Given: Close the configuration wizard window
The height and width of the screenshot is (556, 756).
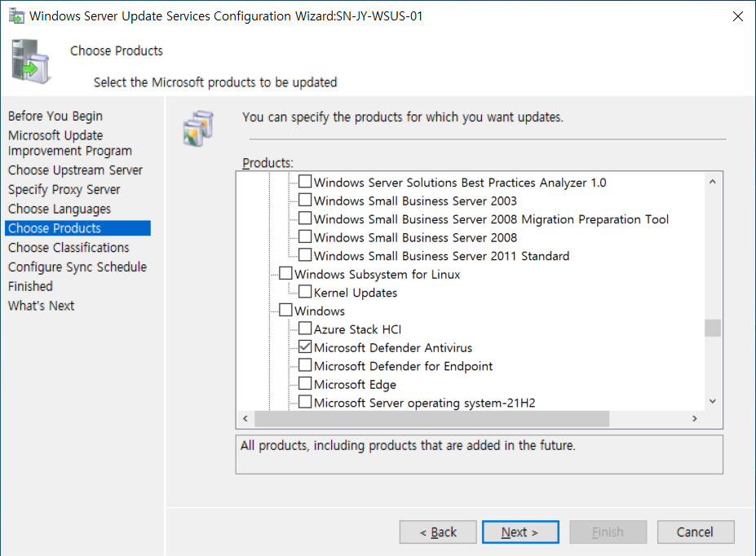Looking at the screenshot, I should (x=738, y=16).
